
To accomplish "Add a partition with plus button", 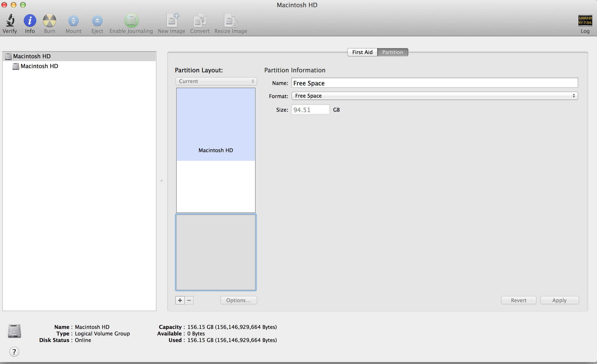I will [x=180, y=300].
